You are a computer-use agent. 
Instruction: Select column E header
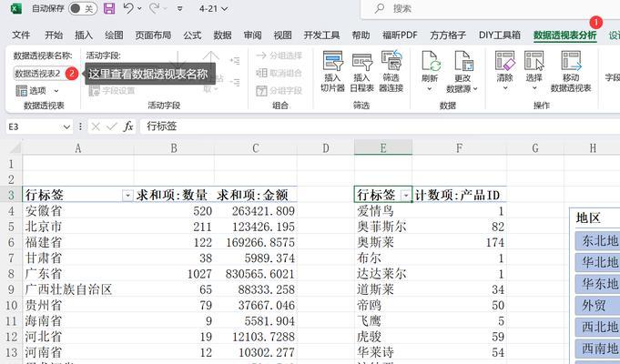[x=383, y=148]
